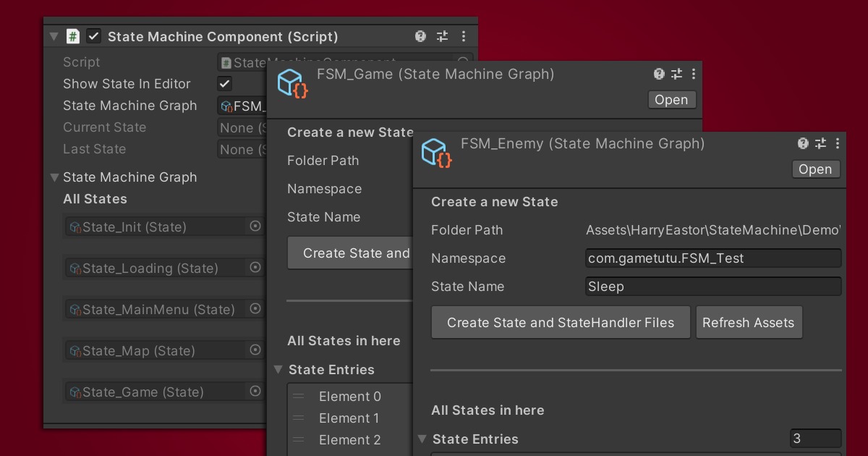This screenshot has height=456, width=868.
Task: Open the three-dot menu on State Machine Component
Action: (x=464, y=35)
